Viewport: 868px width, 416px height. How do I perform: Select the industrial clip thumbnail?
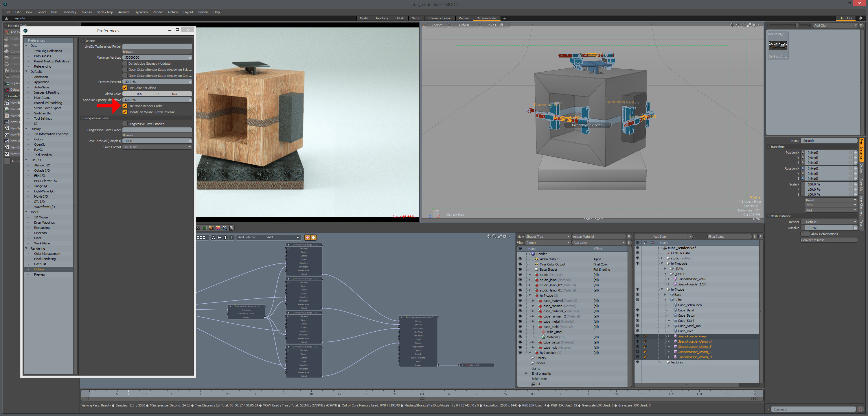[x=778, y=45]
